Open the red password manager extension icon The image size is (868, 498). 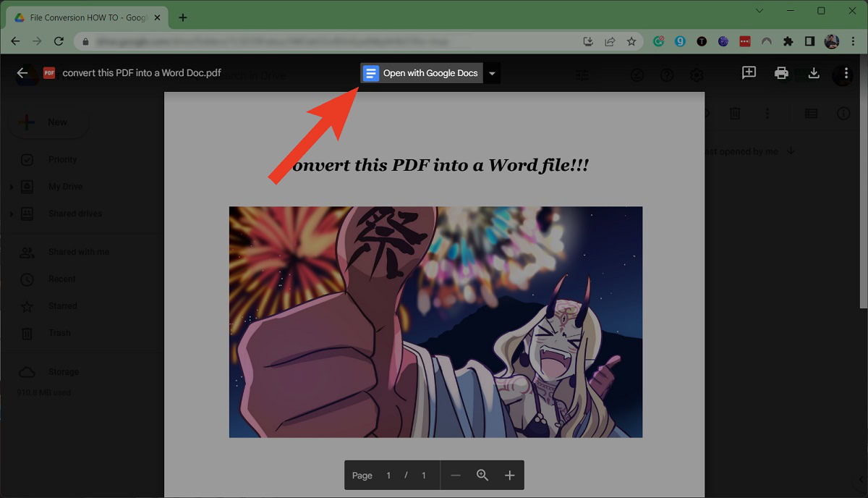[x=745, y=41]
